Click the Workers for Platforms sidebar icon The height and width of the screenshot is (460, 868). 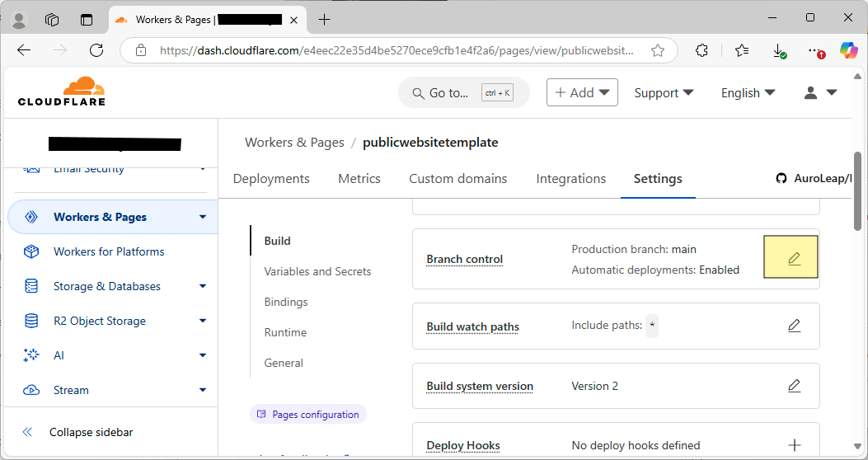point(31,251)
